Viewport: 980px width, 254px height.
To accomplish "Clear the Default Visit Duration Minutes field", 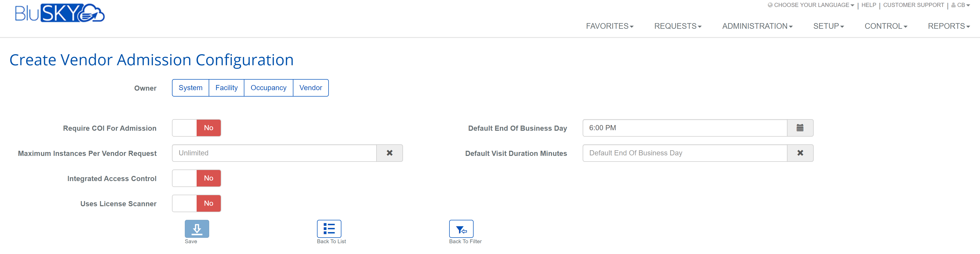I will [800, 153].
